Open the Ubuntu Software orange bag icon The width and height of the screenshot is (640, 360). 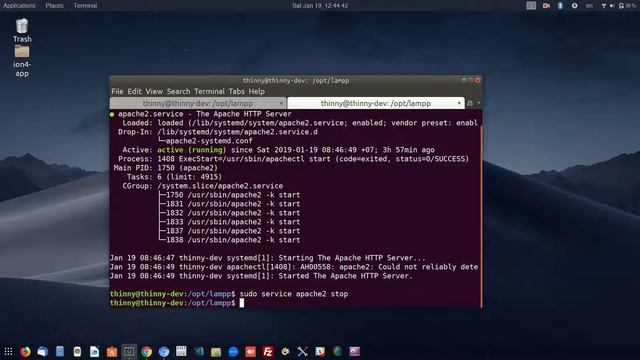click(x=112, y=351)
